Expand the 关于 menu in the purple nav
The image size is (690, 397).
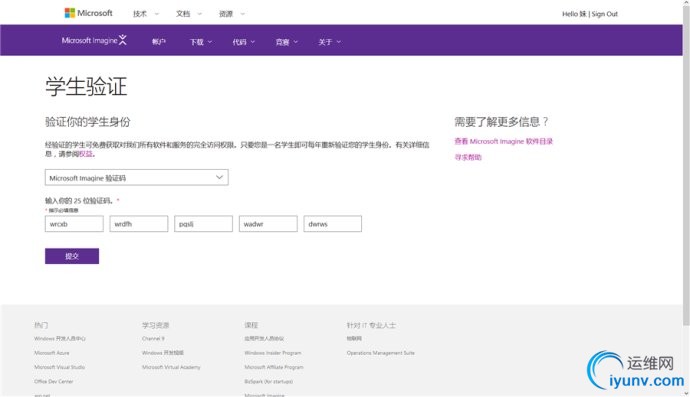tap(329, 42)
